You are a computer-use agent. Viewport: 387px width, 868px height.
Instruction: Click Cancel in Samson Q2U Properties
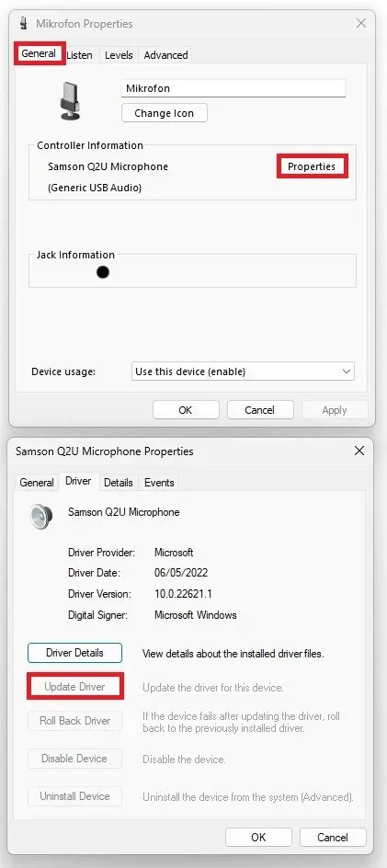click(333, 837)
